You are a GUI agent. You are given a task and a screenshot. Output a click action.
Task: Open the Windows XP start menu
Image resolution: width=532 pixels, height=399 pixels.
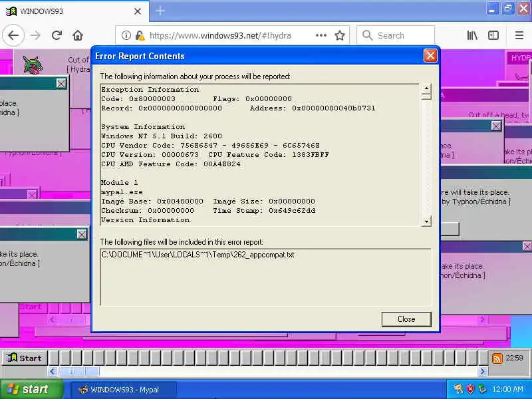(31, 389)
